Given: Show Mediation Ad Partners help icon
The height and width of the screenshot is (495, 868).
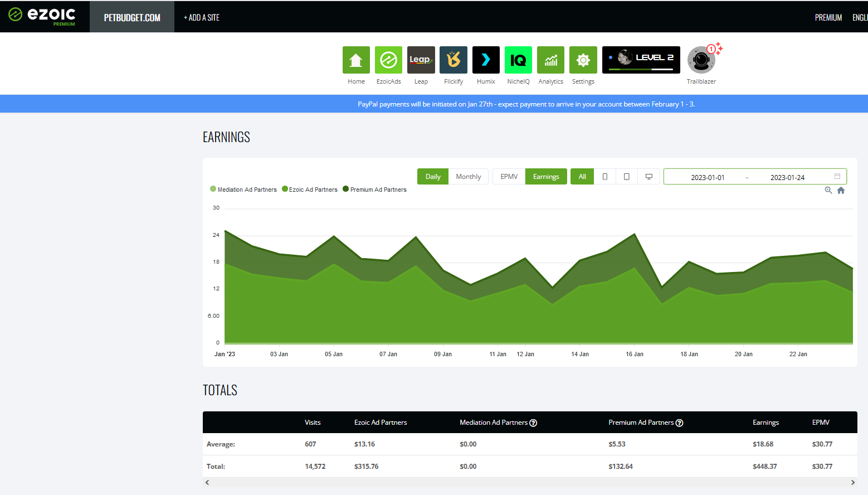Looking at the screenshot, I should click(x=533, y=423).
